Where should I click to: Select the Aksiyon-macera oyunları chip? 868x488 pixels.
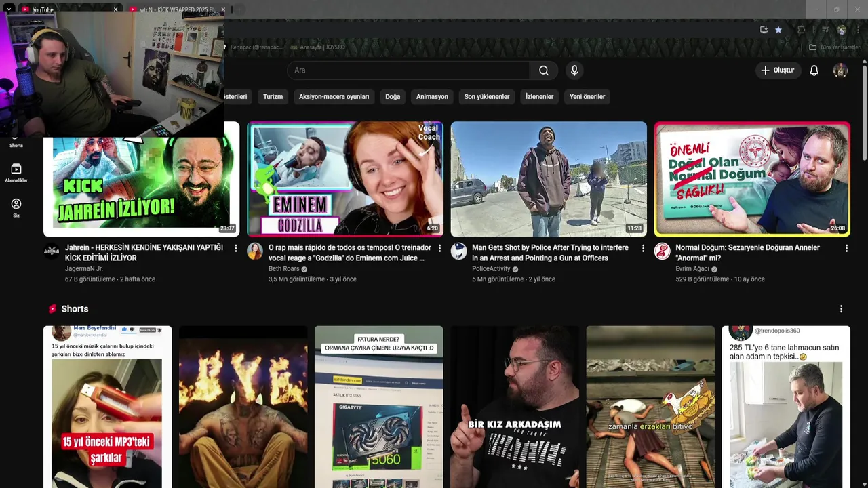[334, 96]
